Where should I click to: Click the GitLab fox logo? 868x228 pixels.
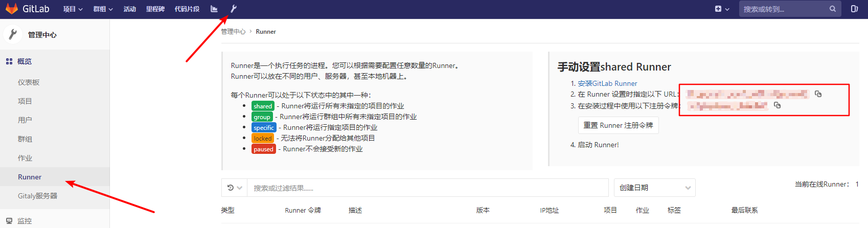(x=12, y=9)
